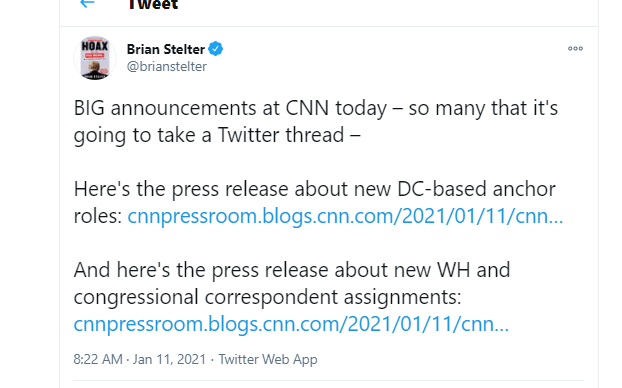The width and height of the screenshot is (622, 388).
Task: Open the congressional correspondent assignments press release link
Action: pyautogui.click(x=291, y=324)
